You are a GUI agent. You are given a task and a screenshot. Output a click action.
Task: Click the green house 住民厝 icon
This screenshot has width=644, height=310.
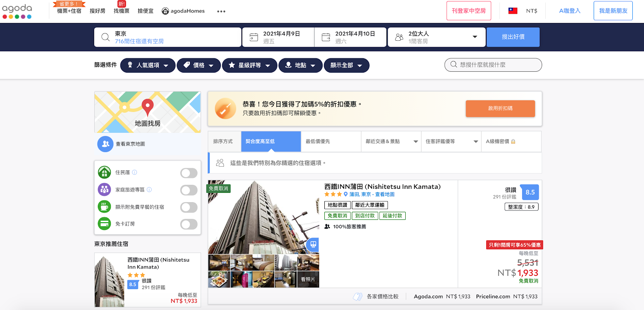pos(105,172)
